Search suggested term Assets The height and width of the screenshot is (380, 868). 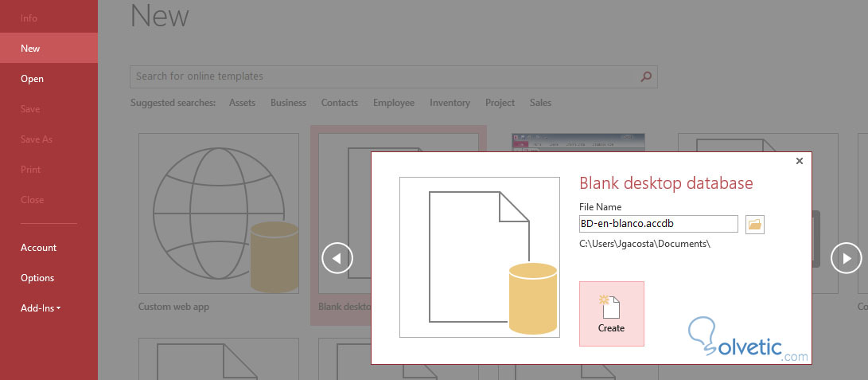point(243,103)
